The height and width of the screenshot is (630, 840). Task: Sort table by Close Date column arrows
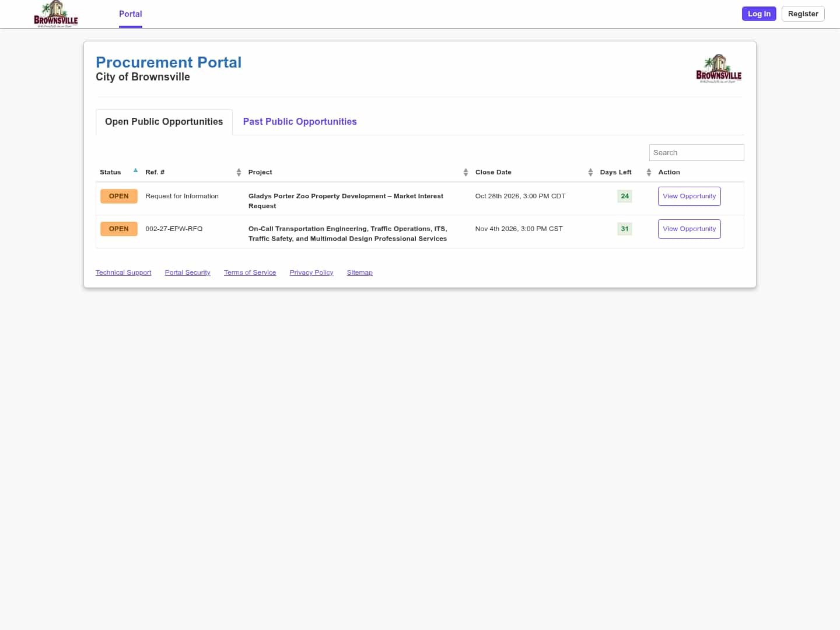click(590, 172)
